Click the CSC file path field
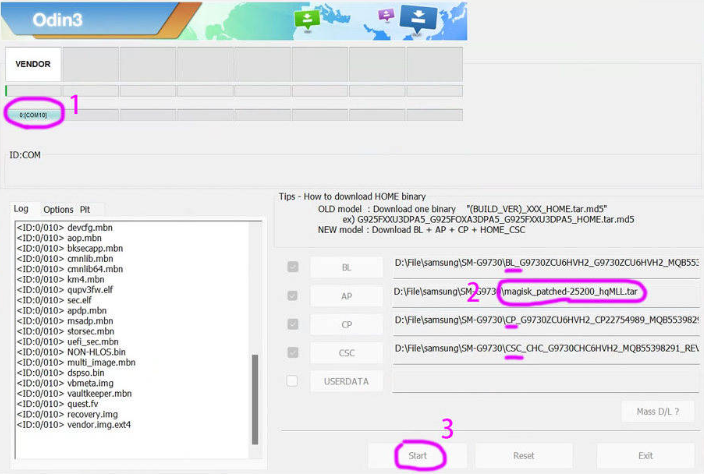This screenshot has width=704, height=474. (546, 351)
